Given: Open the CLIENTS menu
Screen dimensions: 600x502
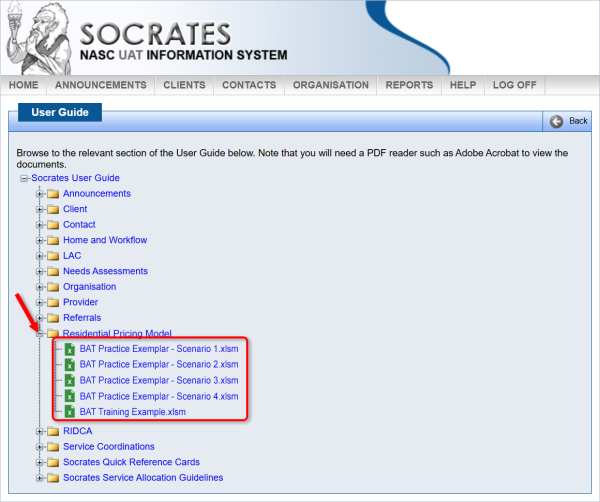Looking at the screenshot, I should click(x=184, y=85).
